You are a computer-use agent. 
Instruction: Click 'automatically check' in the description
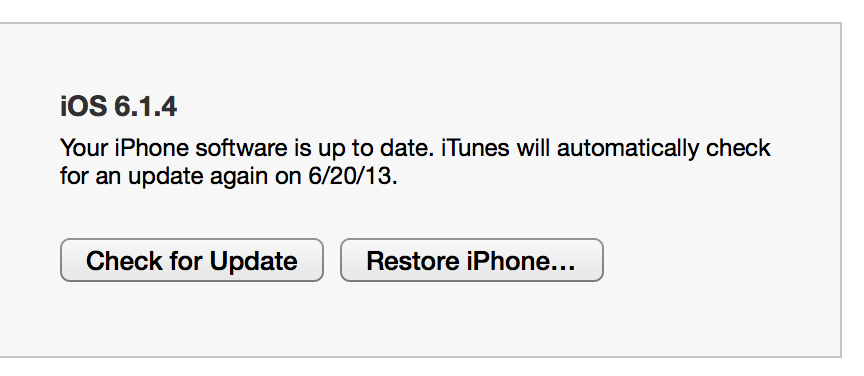pyautogui.click(x=663, y=148)
